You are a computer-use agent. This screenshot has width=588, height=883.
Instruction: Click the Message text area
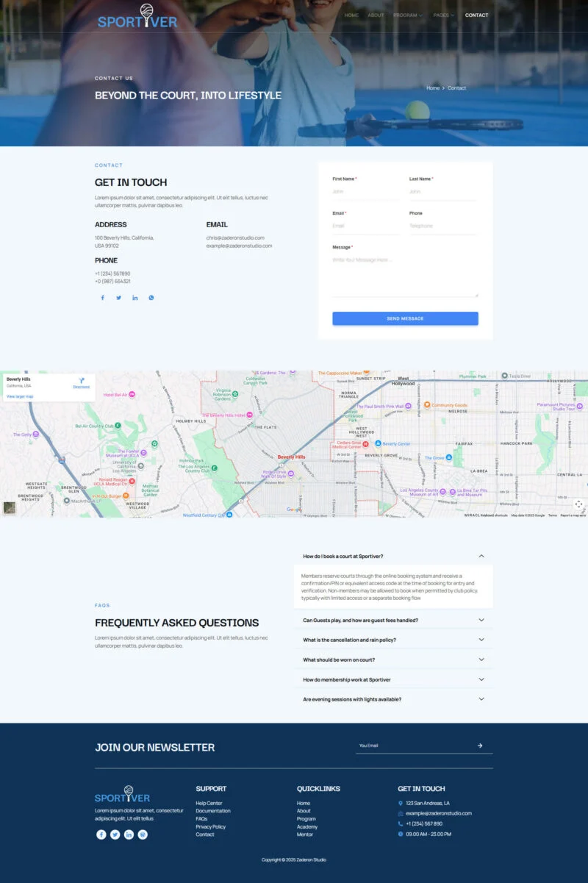pyautogui.click(x=405, y=275)
